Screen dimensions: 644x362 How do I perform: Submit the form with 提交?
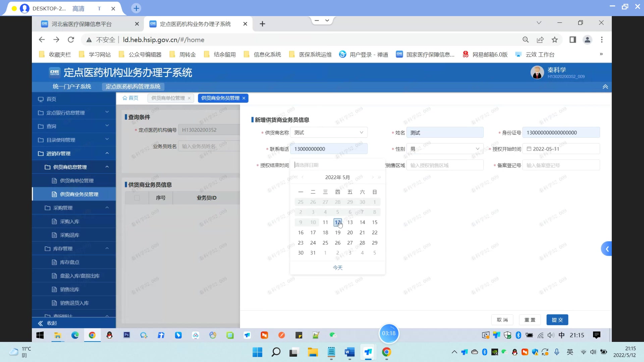pyautogui.click(x=557, y=320)
